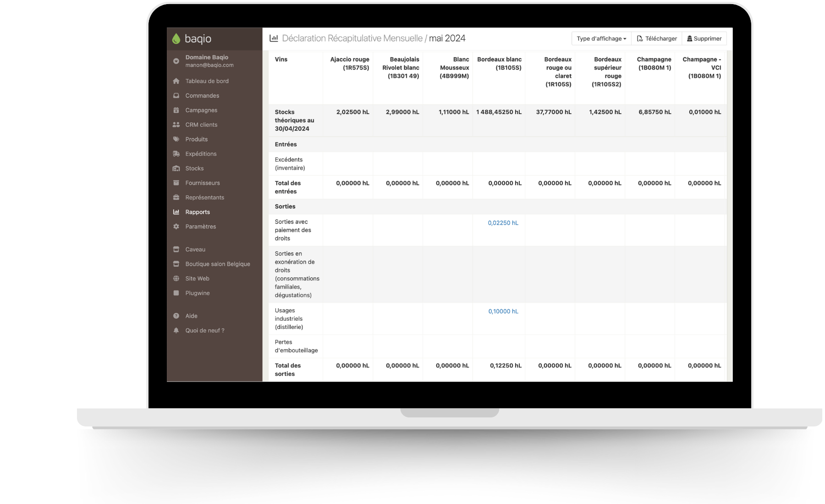The height and width of the screenshot is (504, 825).
Task: Click the chart icon beside page title
Action: [274, 38]
